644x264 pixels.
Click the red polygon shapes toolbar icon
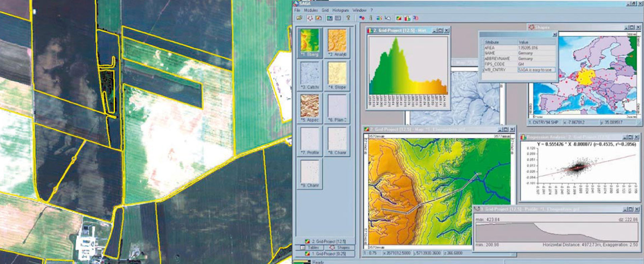[x=310, y=18]
